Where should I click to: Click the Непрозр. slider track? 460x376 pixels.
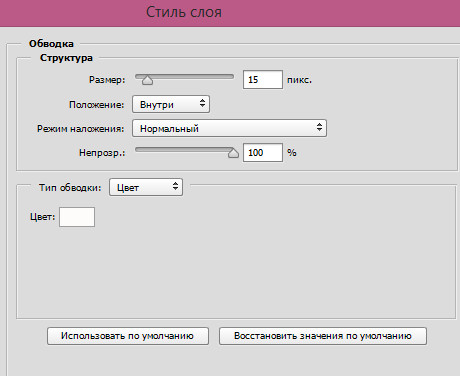pyautogui.click(x=184, y=150)
